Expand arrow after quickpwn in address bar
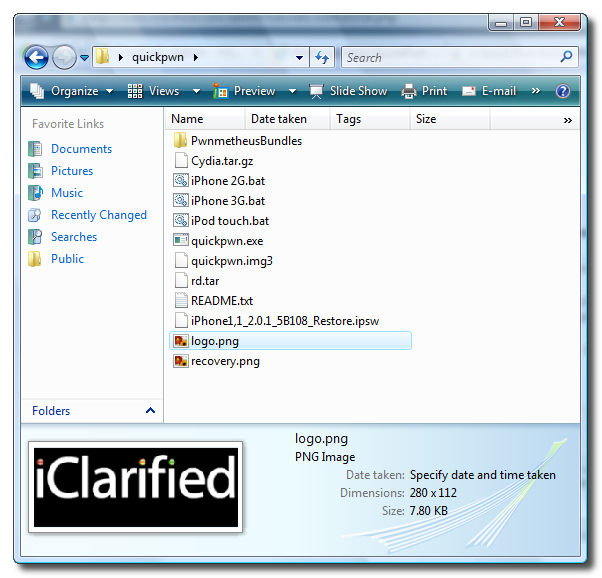Viewport: 602px width, 578px height. (196, 57)
